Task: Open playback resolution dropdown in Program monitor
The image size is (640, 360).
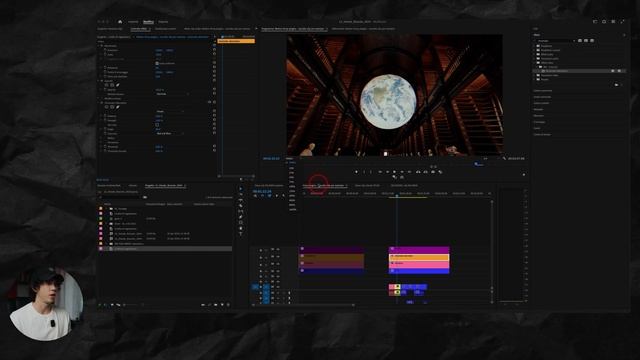Action: point(486,158)
